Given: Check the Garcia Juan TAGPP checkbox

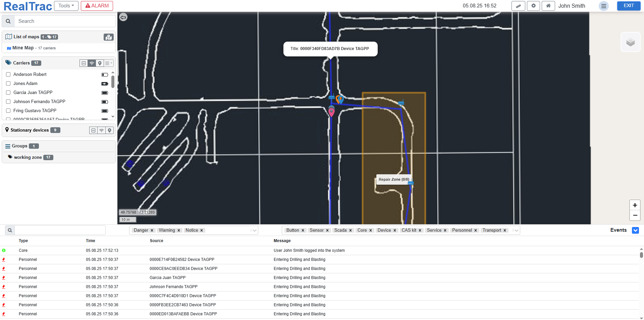Looking at the screenshot, I should pyautogui.click(x=8, y=93).
